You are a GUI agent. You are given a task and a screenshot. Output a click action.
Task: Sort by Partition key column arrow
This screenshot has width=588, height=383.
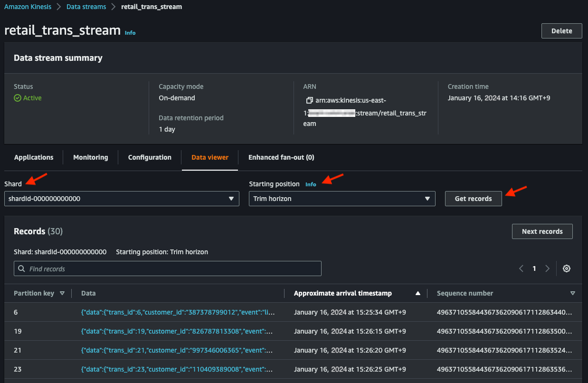[62, 293]
